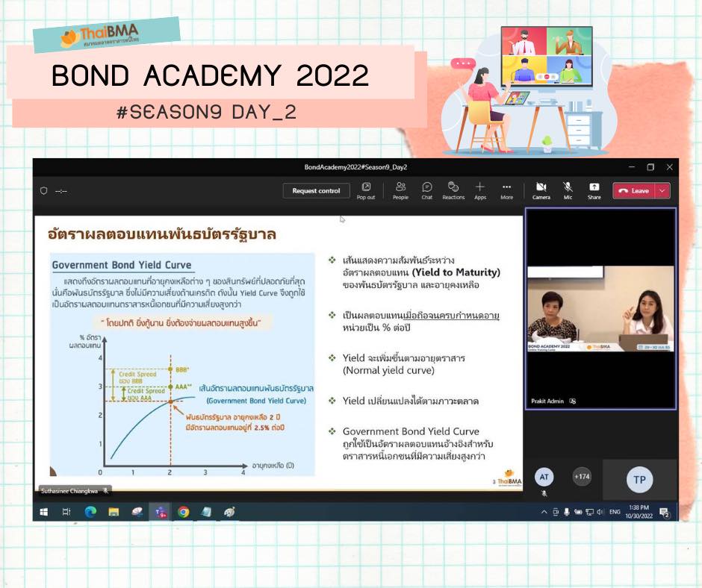
Task: Toggle the volume icon in system tray
Action: (x=600, y=512)
